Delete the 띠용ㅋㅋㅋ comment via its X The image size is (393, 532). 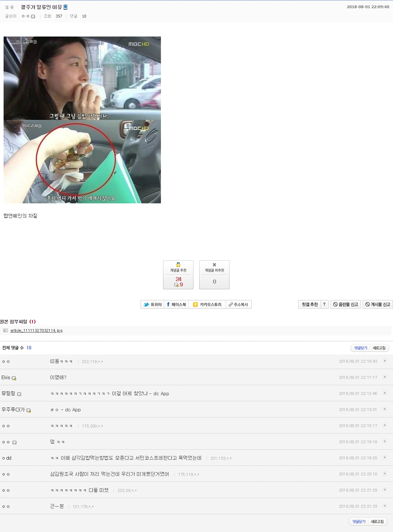point(385,361)
